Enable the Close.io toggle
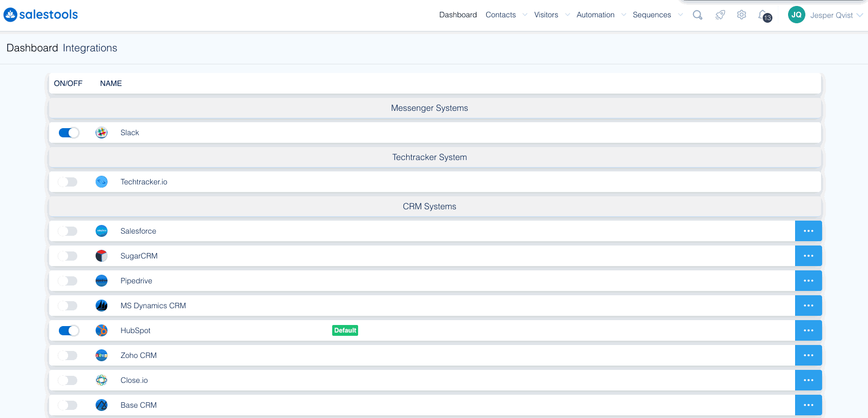Image resolution: width=868 pixels, height=418 pixels. click(x=68, y=380)
